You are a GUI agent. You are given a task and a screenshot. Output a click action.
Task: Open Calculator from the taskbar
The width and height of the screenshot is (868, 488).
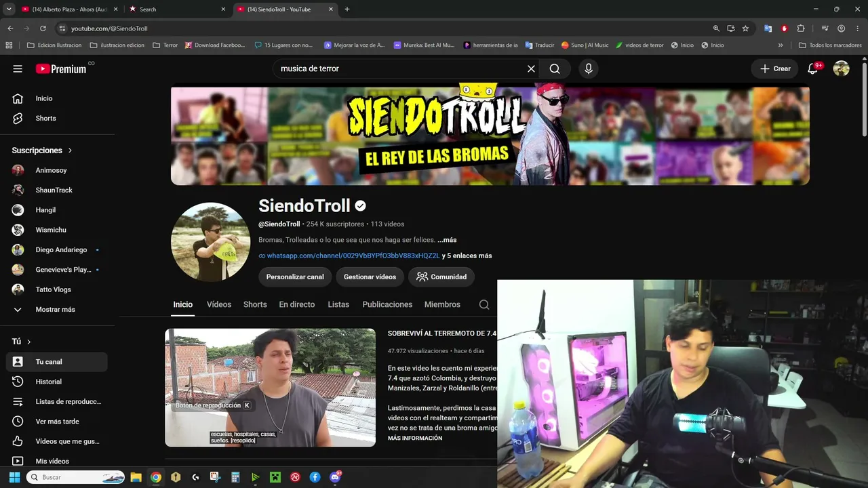coord(235,477)
